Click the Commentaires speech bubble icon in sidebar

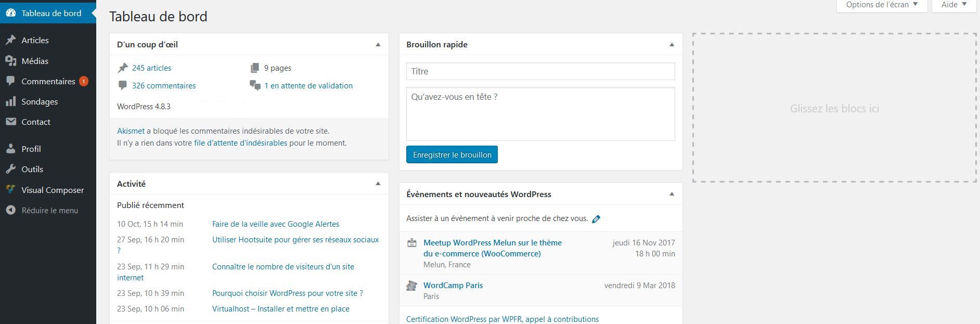coord(10,81)
